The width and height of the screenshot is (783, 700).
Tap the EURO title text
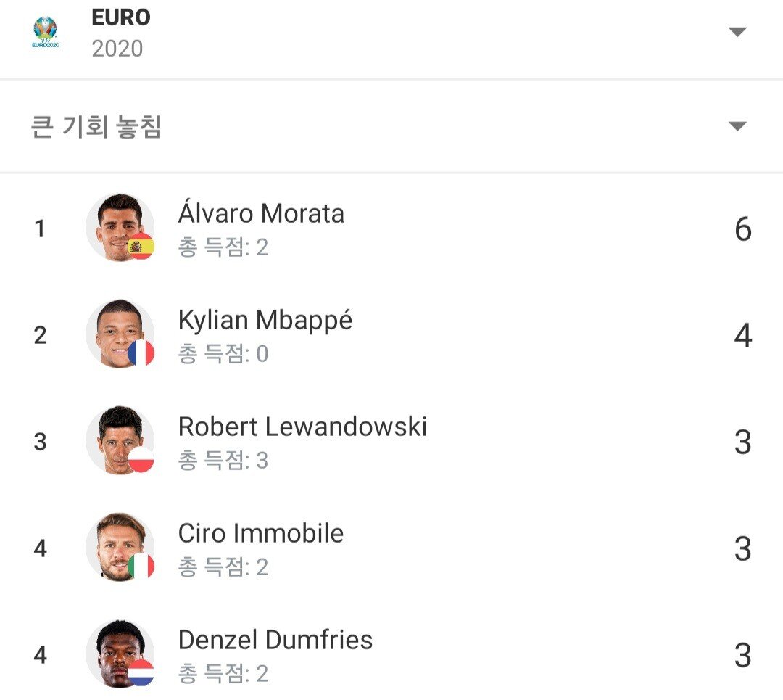[x=121, y=18]
